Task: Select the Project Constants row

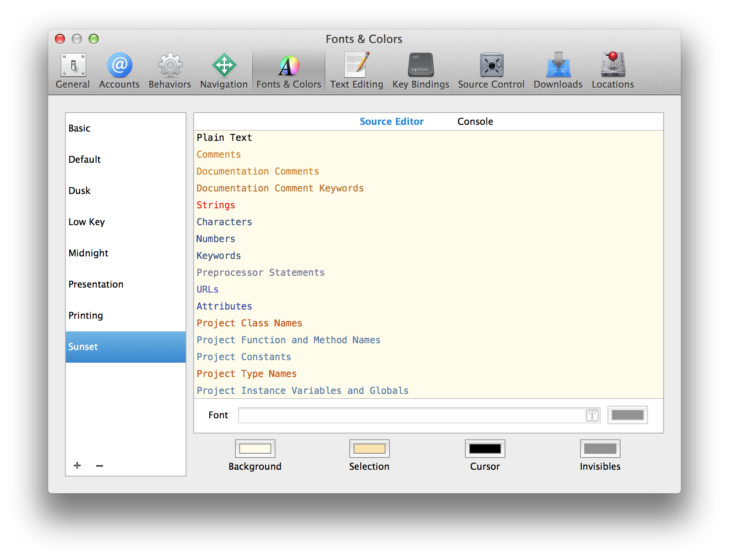Action: click(428, 357)
